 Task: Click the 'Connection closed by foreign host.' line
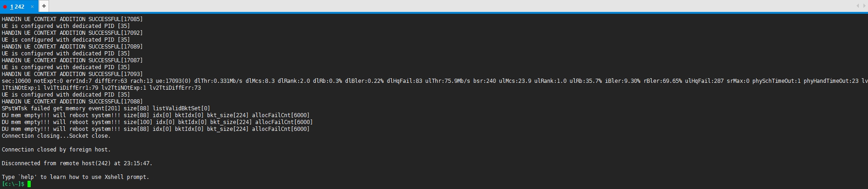[x=56, y=150]
